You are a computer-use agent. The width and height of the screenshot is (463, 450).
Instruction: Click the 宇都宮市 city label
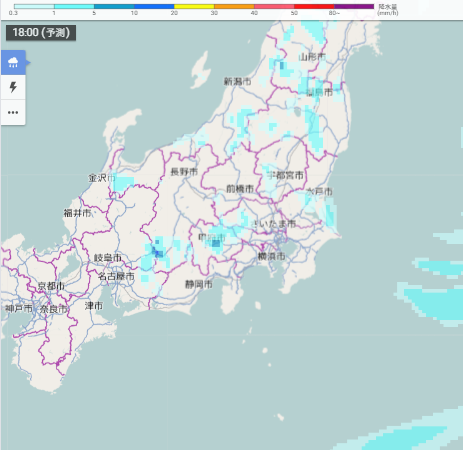coord(285,175)
